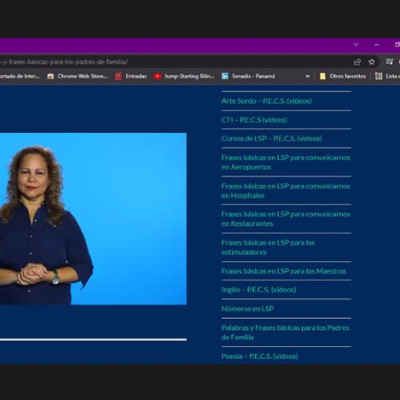Open the reading list icon beside the star
400x400 pixels.
[x=389, y=62]
